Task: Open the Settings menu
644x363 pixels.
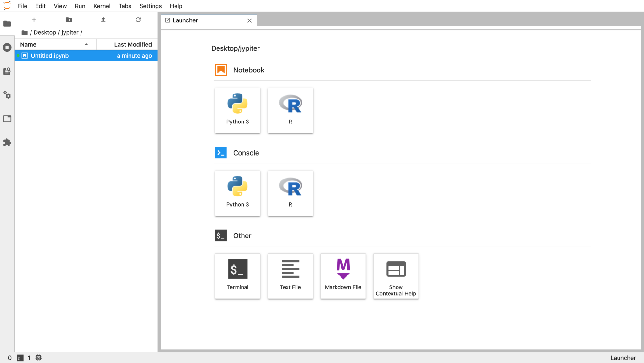Action: coord(150,6)
